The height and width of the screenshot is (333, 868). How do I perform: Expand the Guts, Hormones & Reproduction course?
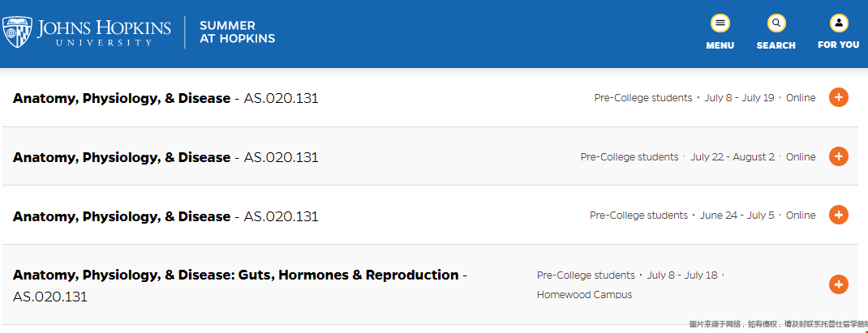point(838,284)
